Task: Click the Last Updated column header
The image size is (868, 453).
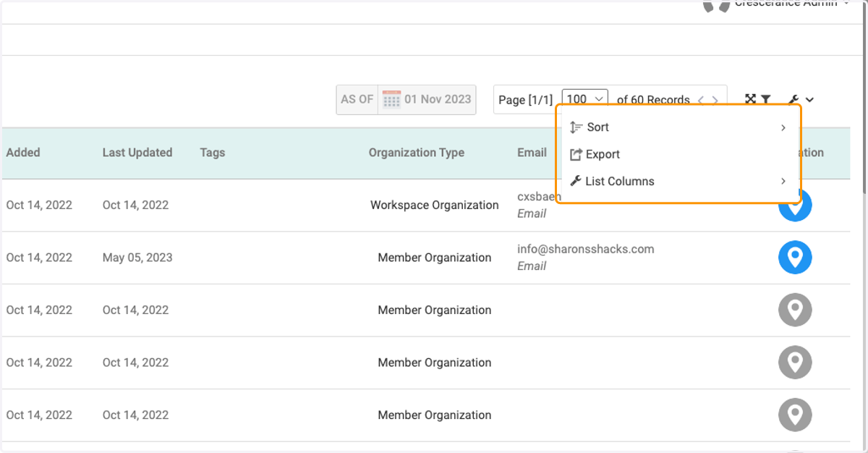Action: coord(137,153)
